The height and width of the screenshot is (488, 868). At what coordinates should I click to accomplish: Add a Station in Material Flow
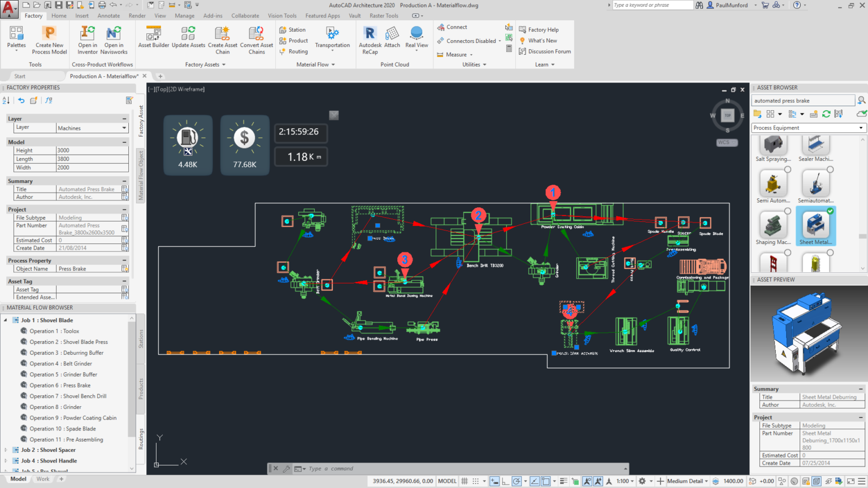[293, 29]
